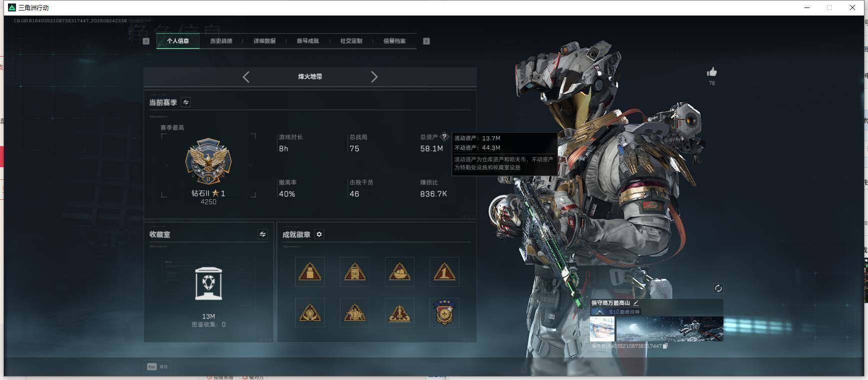Select the soldiers squad triangle badge
The image size is (868, 380).
pos(354,313)
